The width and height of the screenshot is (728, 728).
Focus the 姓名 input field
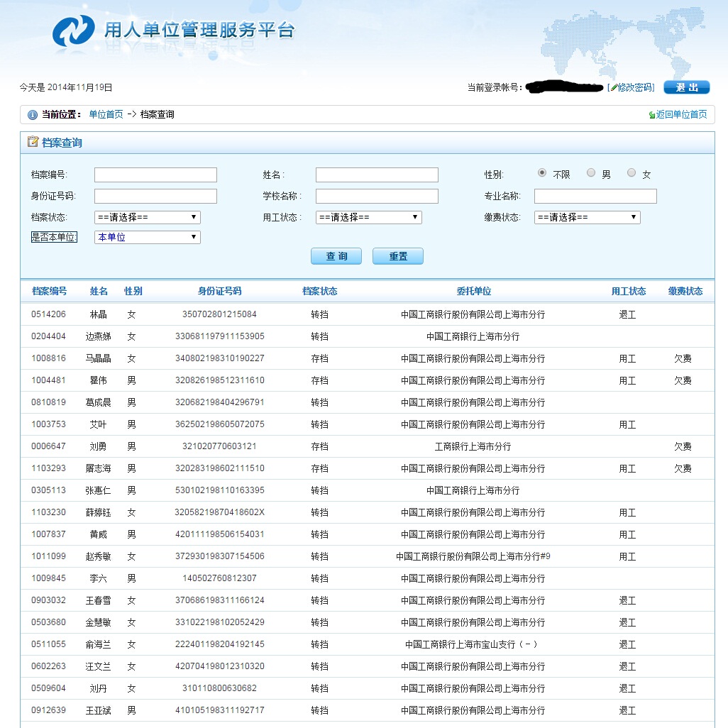[x=377, y=175]
